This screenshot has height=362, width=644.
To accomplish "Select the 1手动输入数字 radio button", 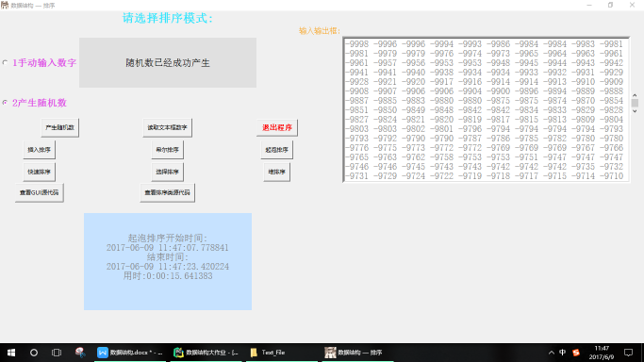I will point(5,63).
